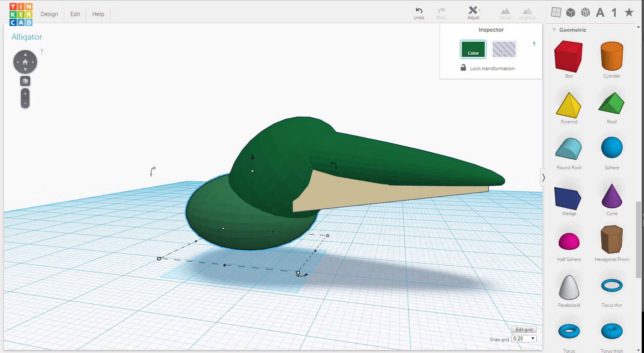This screenshot has width=644, height=353.
Task: Pick the blue Sphere shape
Action: (x=612, y=147)
